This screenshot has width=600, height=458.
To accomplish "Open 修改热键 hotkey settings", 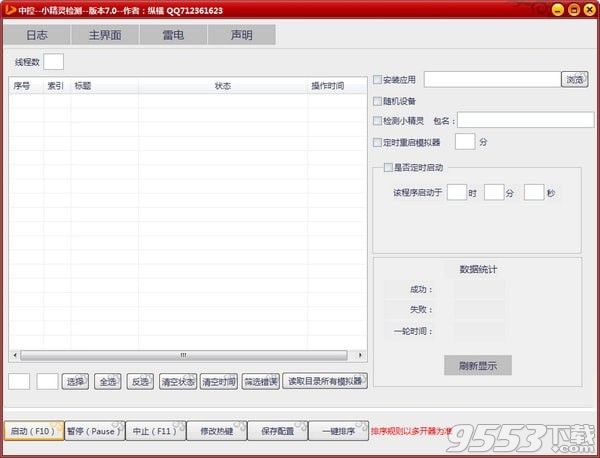I will [217, 431].
